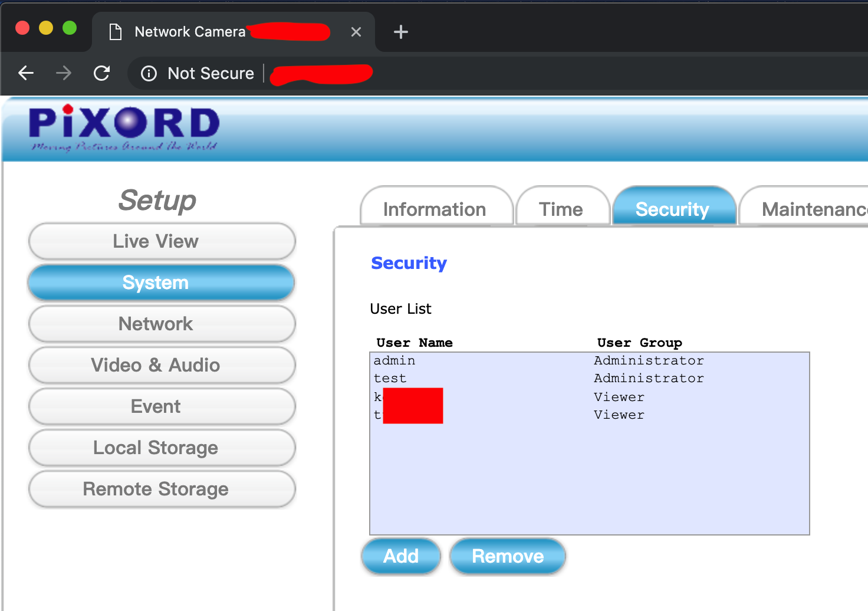
Task: Switch to the Information tab
Action: [x=436, y=207]
